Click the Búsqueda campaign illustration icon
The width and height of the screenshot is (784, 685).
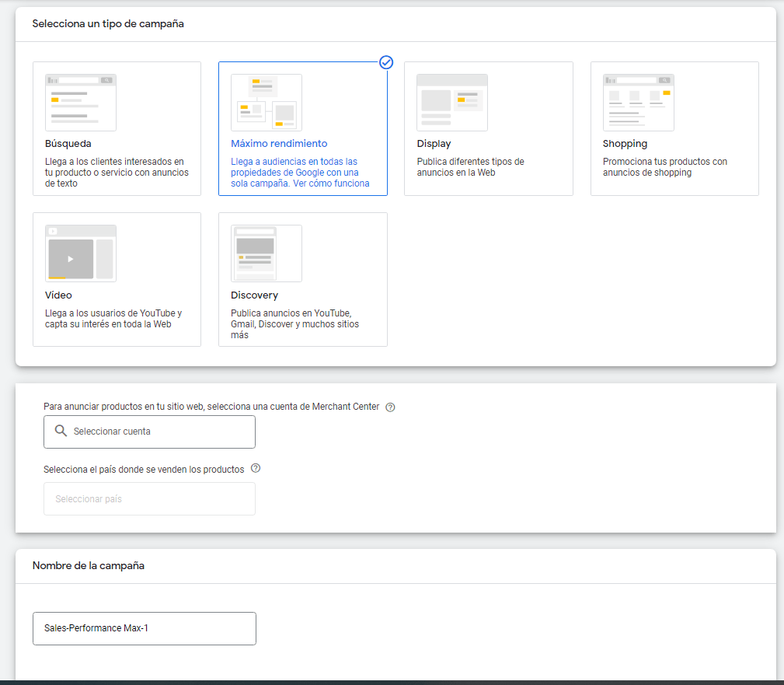(81, 103)
